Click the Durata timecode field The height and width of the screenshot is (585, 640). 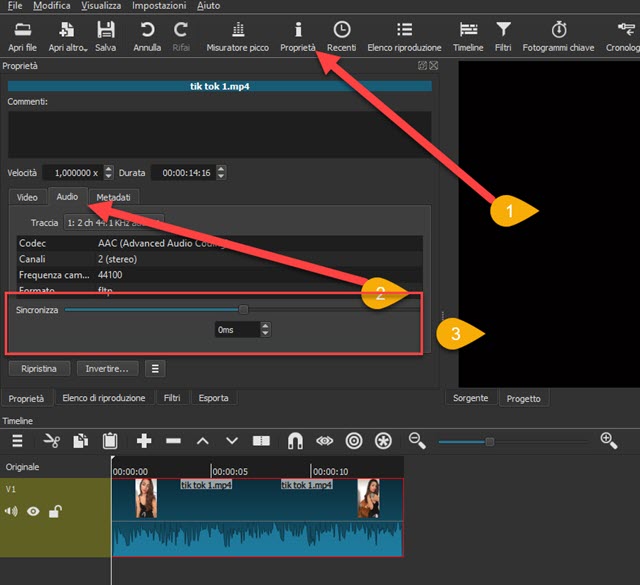click(x=184, y=172)
